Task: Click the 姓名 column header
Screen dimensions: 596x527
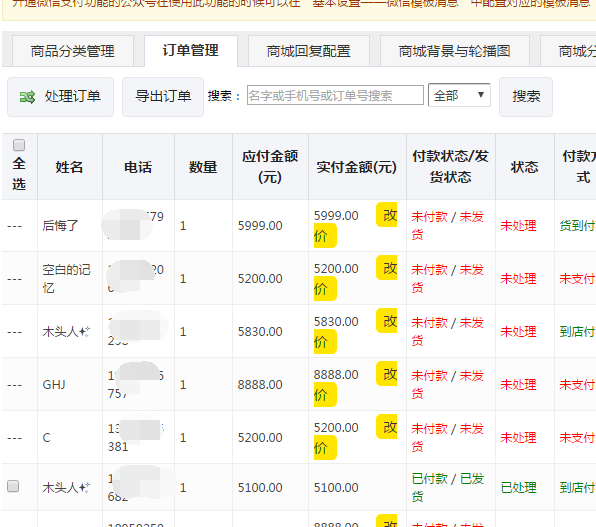Action: coord(69,167)
